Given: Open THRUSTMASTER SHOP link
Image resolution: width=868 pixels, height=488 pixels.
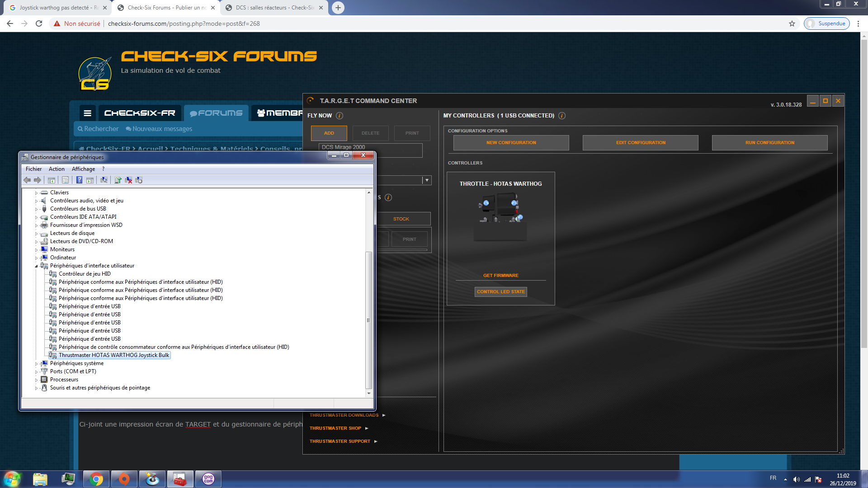Looking at the screenshot, I should tap(335, 428).
